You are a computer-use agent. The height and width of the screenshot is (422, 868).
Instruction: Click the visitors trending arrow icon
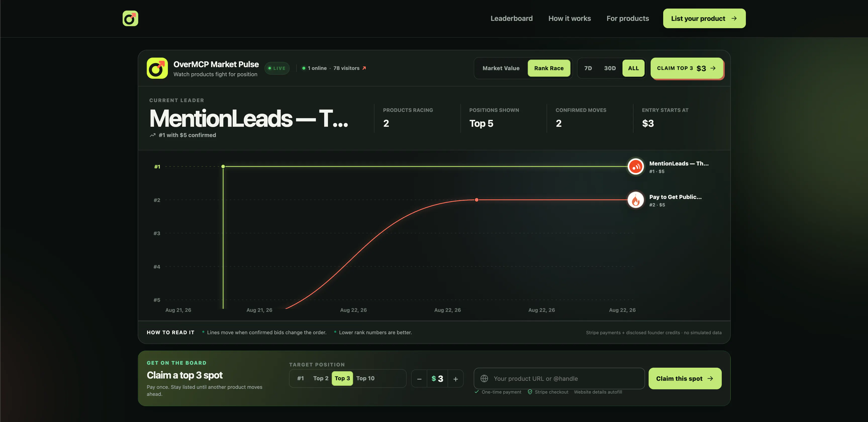[364, 68]
